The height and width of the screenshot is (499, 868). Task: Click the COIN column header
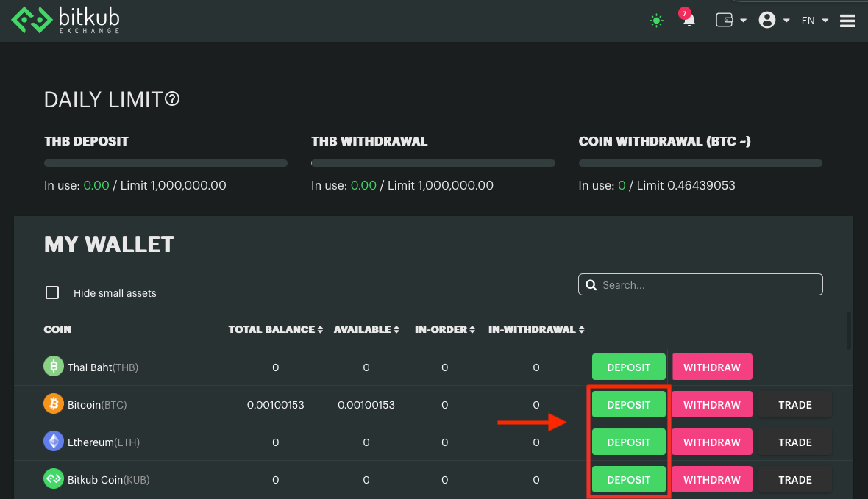tap(57, 329)
